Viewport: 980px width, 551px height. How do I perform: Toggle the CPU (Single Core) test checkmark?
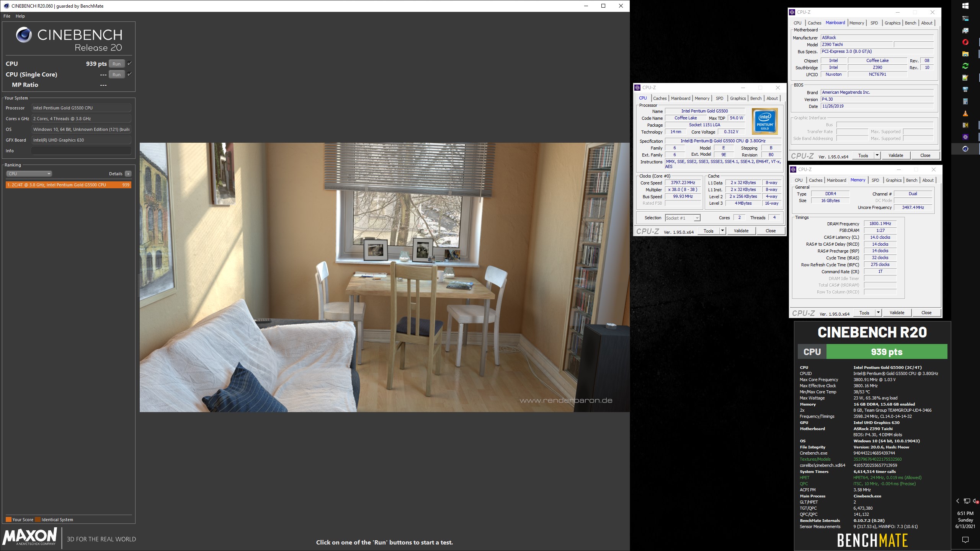click(129, 74)
